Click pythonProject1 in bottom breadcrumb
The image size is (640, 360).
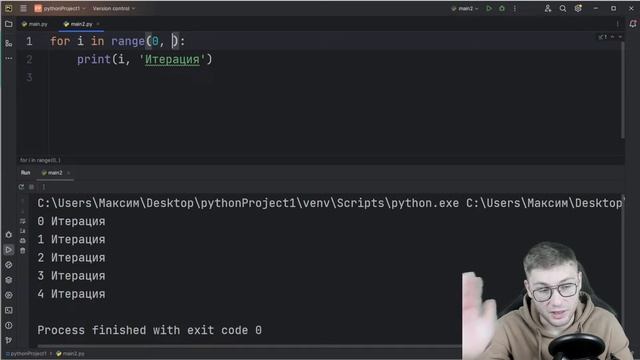click(x=26, y=353)
